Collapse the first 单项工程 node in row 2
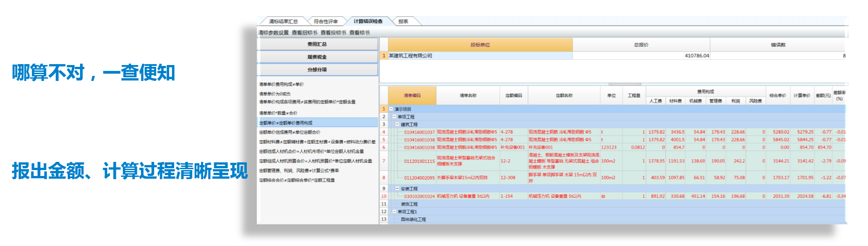 (x=394, y=117)
